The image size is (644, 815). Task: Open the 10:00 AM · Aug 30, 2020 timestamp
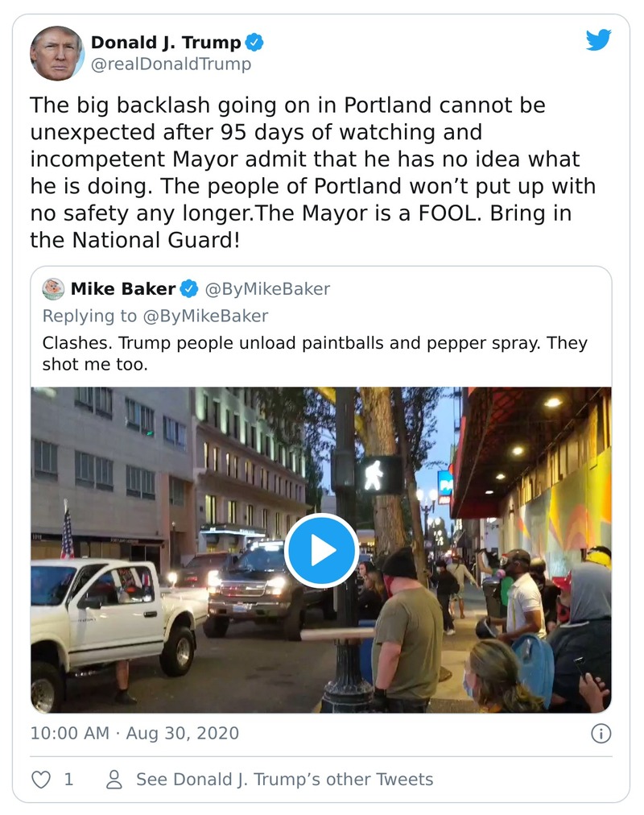pyautogui.click(x=134, y=734)
